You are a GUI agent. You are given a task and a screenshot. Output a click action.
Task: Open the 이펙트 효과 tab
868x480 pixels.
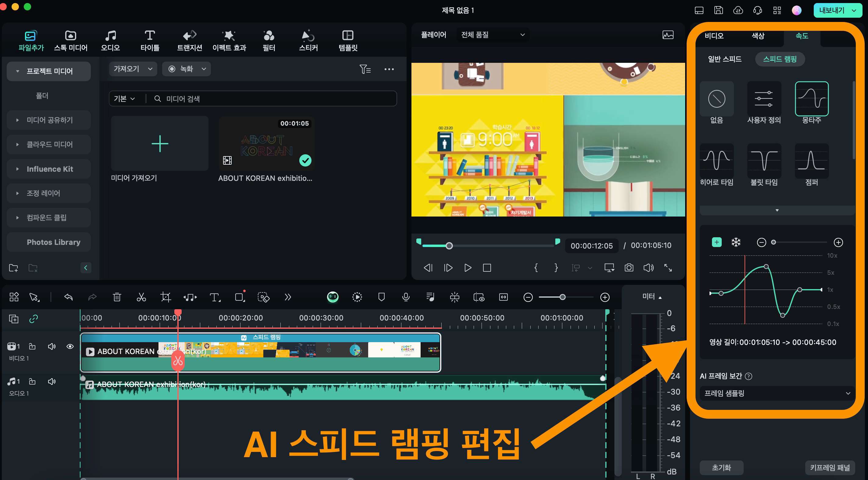[229, 41]
